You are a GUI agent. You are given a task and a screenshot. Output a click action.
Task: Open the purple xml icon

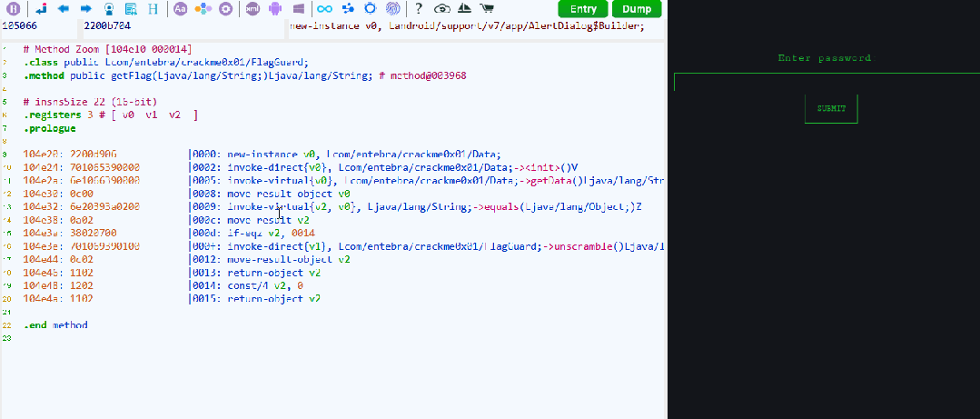[x=252, y=9]
